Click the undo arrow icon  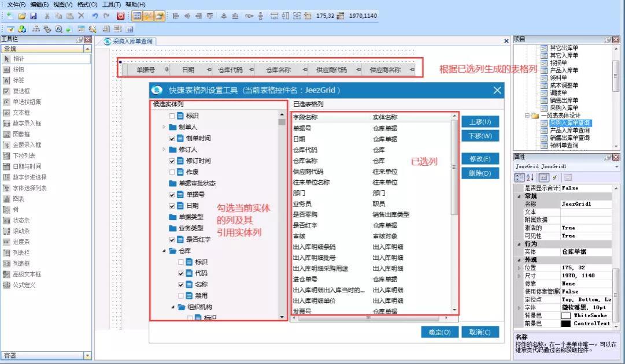[x=95, y=16]
